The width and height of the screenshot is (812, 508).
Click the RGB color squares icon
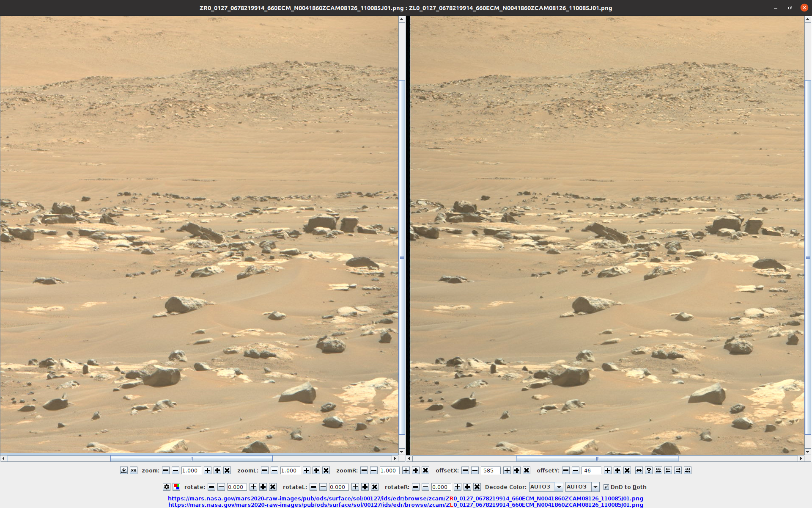pos(176,487)
